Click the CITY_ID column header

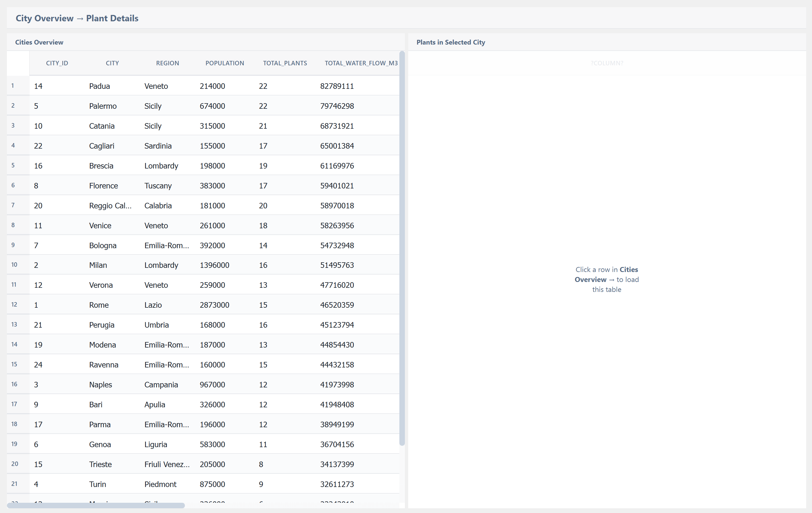[57, 63]
